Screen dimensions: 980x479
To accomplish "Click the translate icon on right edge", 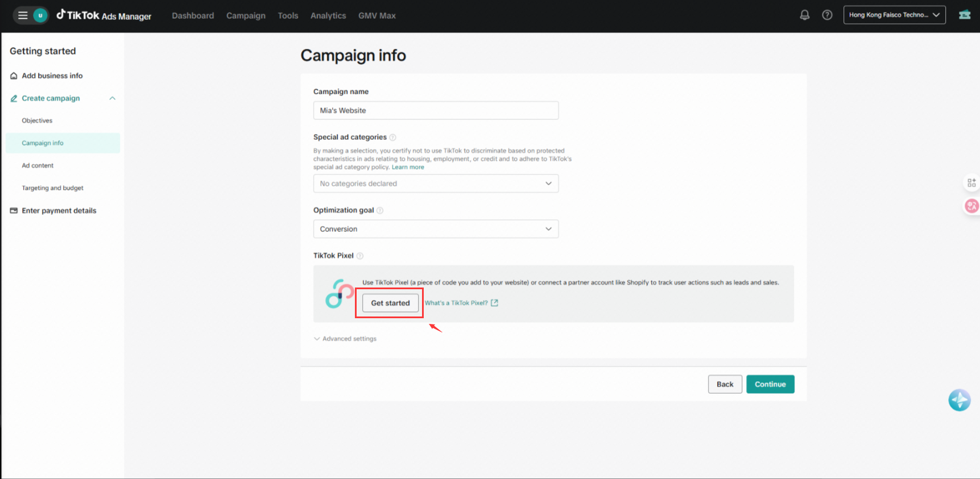I will pos(971,206).
